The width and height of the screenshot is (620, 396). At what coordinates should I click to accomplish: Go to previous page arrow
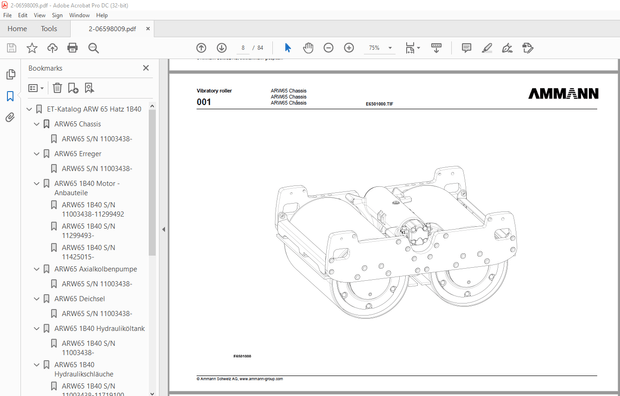(x=201, y=48)
